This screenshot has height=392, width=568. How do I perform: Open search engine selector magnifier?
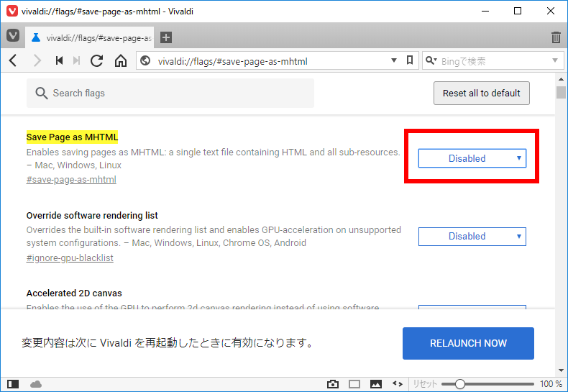click(431, 60)
